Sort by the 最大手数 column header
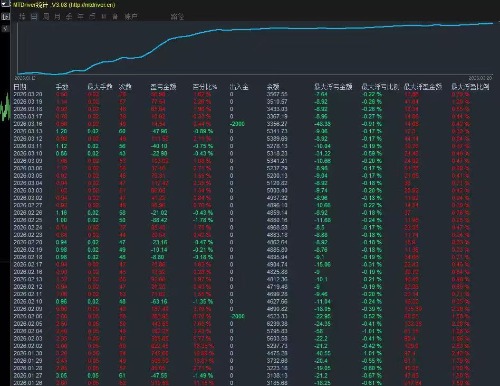The image size is (500, 386). click(x=100, y=87)
